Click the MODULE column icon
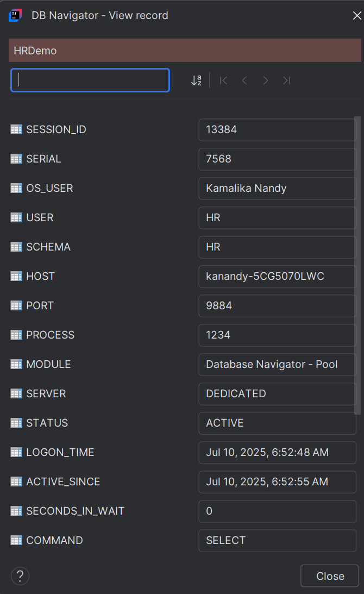The width and height of the screenshot is (364, 594). tap(16, 365)
